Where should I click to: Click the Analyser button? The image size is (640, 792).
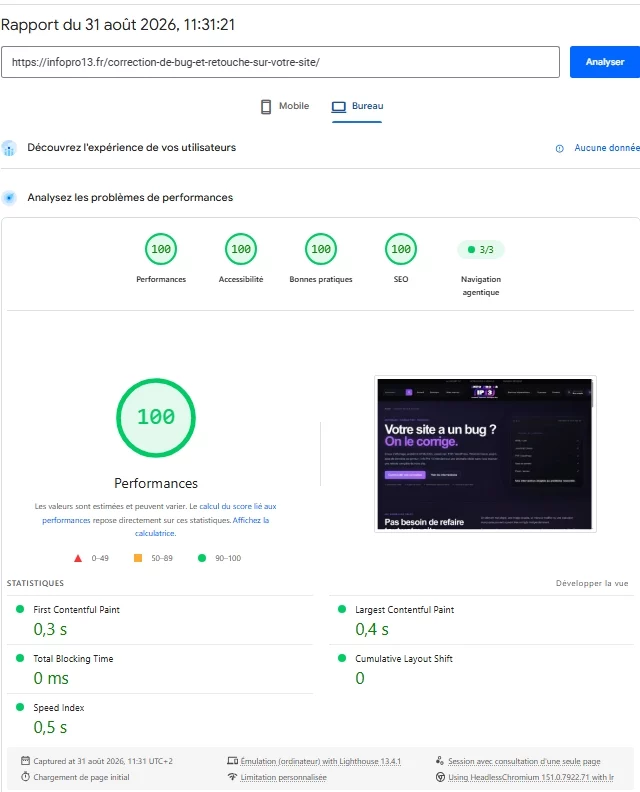click(605, 62)
